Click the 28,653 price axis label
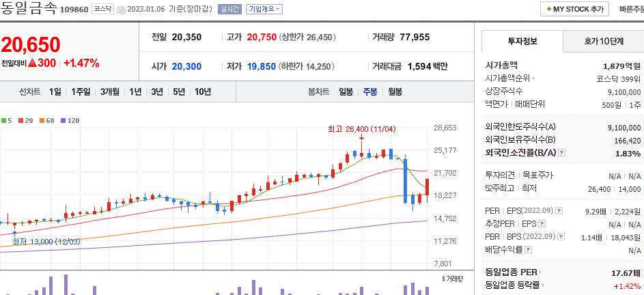The image size is (644, 295). [445, 128]
